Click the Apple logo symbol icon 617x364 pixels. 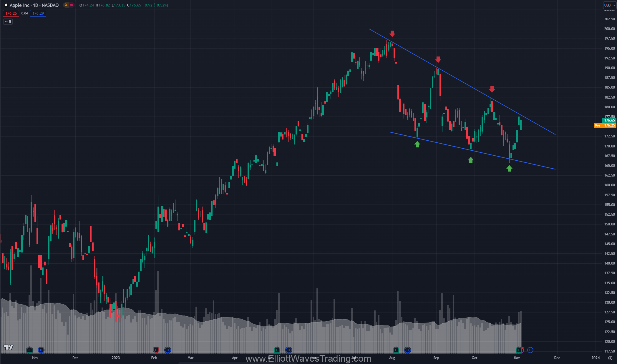click(x=6, y=5)
